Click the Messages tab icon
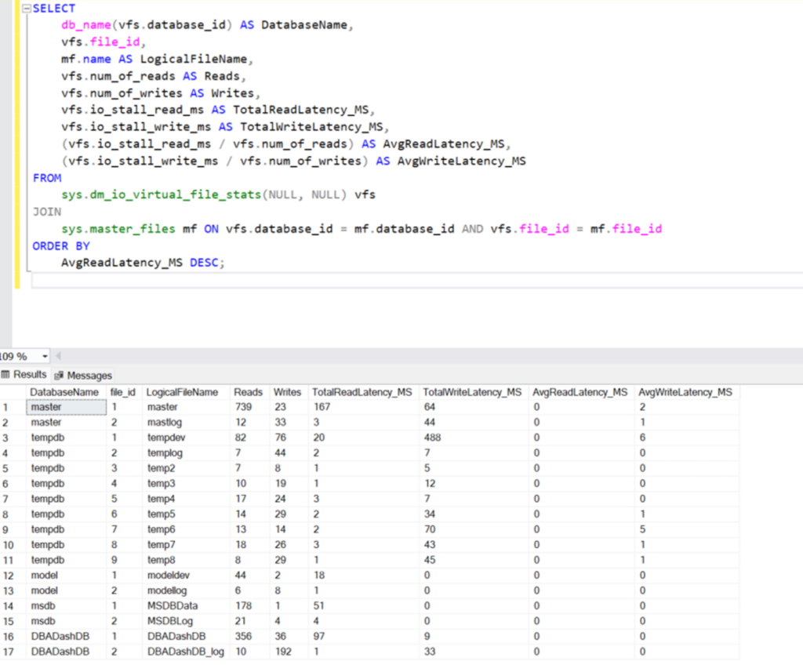Viewport: 803px width, 672px height. click(x=59, y=376)
